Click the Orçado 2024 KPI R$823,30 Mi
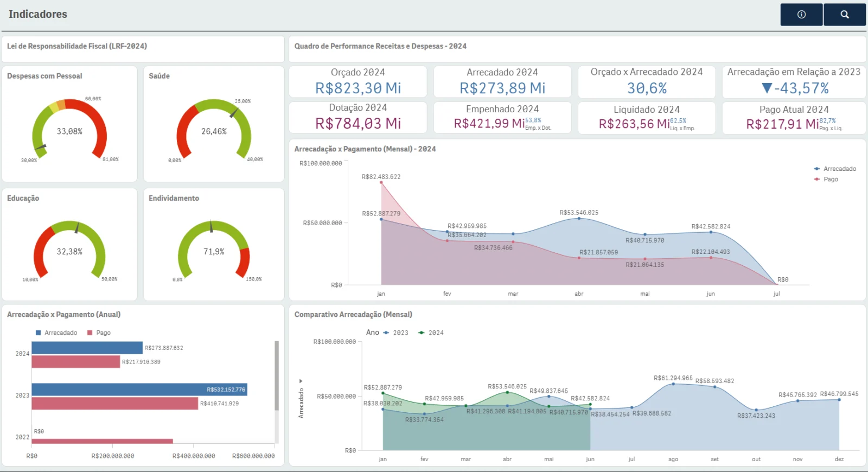Viewport: 868px width, 472px height. click(358, 88)
